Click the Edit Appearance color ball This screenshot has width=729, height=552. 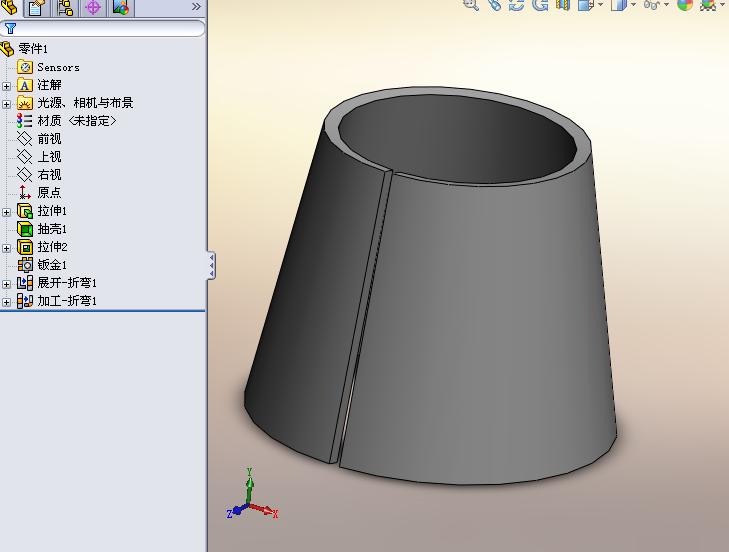[685, 4]
